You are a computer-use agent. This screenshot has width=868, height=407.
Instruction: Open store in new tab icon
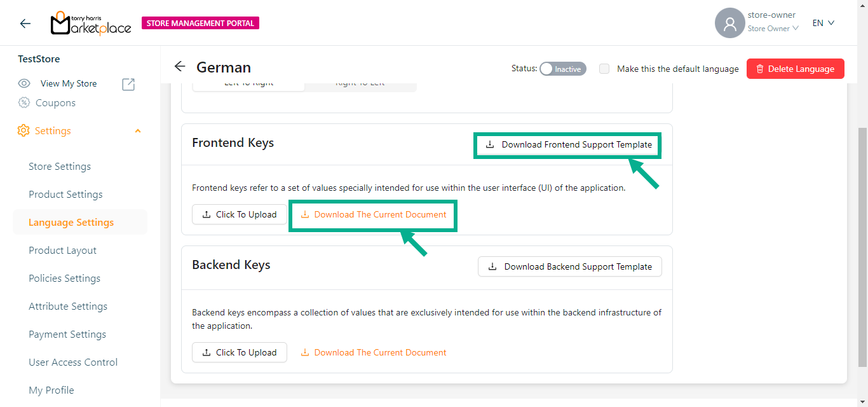[128, 84]
